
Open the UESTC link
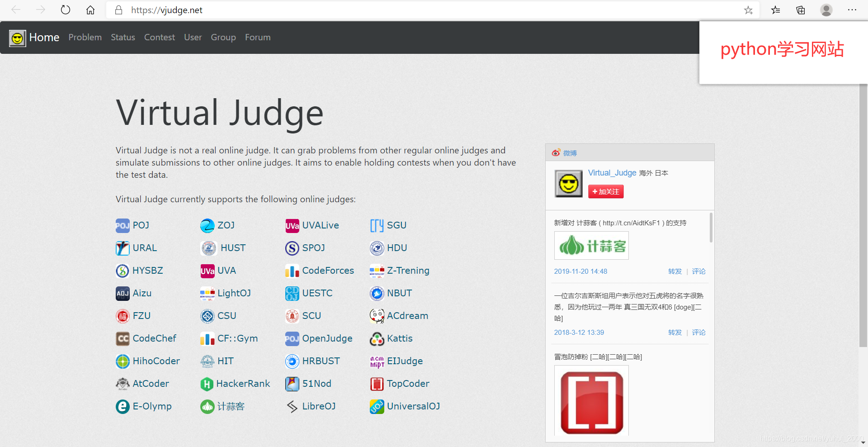[317, 293]
